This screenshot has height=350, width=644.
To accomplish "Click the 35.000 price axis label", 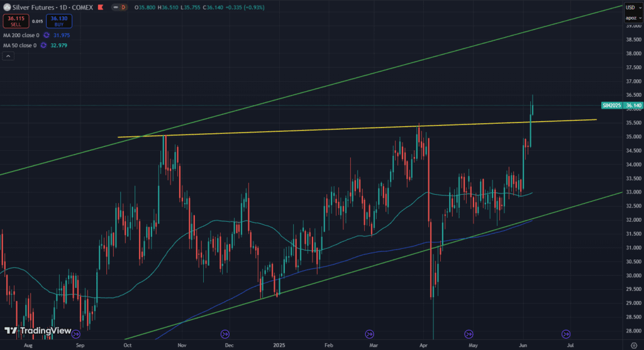I will pyautogui.click(x=634, y=136).
